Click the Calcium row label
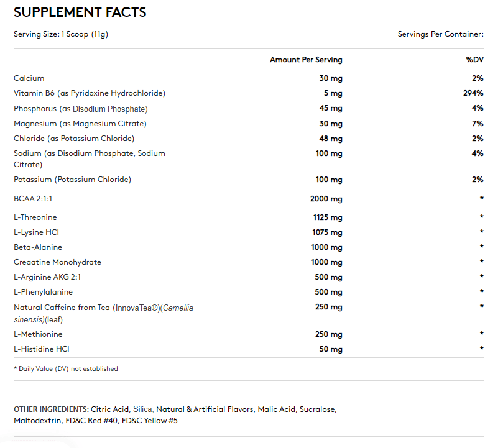This screenshot has height=448, width=503. point(29,78)
